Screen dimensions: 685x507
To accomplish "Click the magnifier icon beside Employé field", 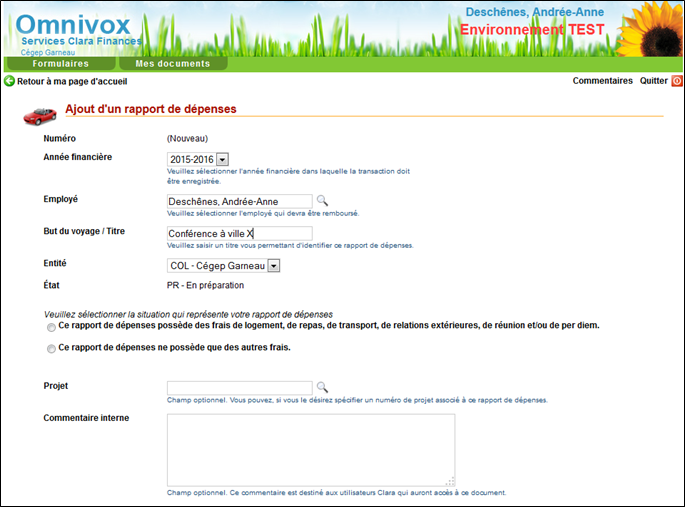I will [x=322, y=201].
